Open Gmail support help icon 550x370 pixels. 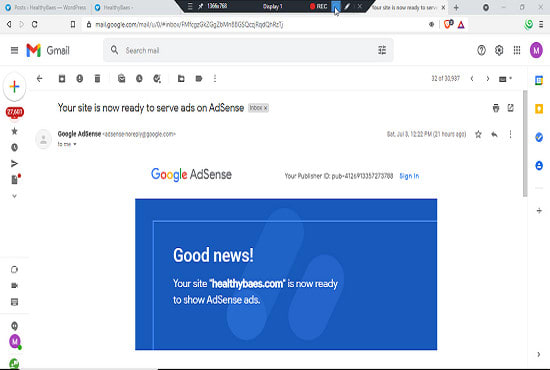coord(481,51)
